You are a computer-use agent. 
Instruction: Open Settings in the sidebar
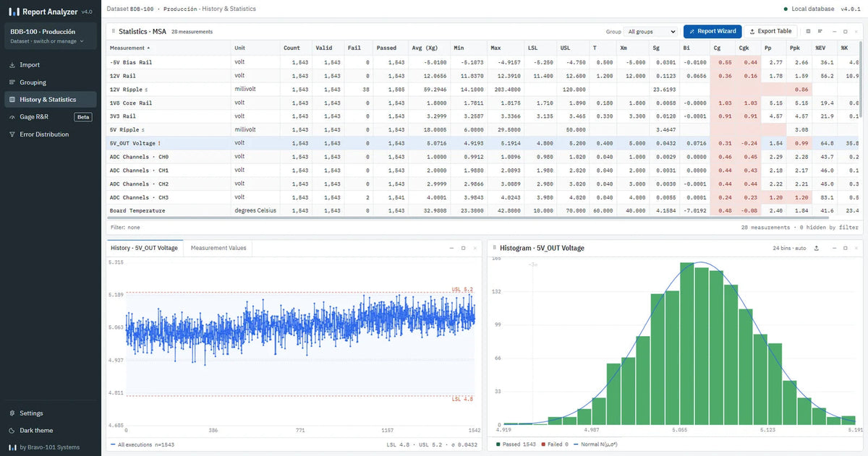pyautogui.click(x=50, y=413)
